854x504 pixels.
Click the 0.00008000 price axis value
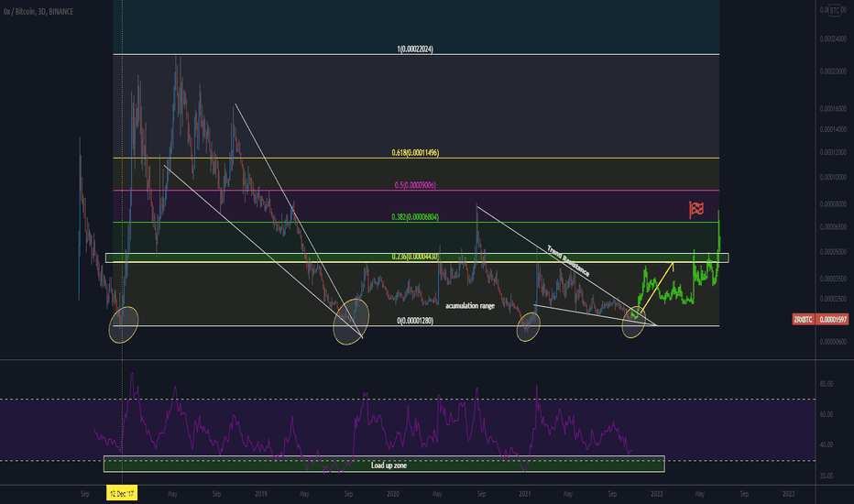pyautogui.click(x=833, y=204)
